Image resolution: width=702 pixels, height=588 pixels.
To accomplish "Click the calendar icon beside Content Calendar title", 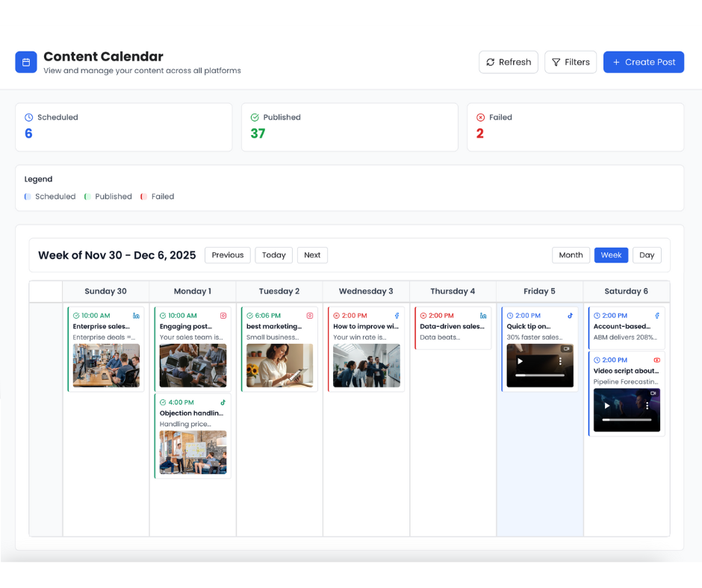I will pyautogui.click(x=26, y=62).
